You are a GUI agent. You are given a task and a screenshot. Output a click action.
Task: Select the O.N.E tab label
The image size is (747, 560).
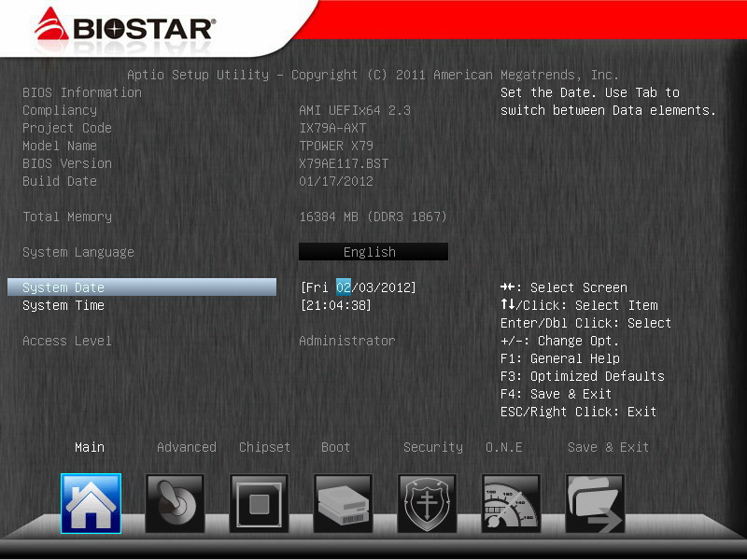(504, 447)
